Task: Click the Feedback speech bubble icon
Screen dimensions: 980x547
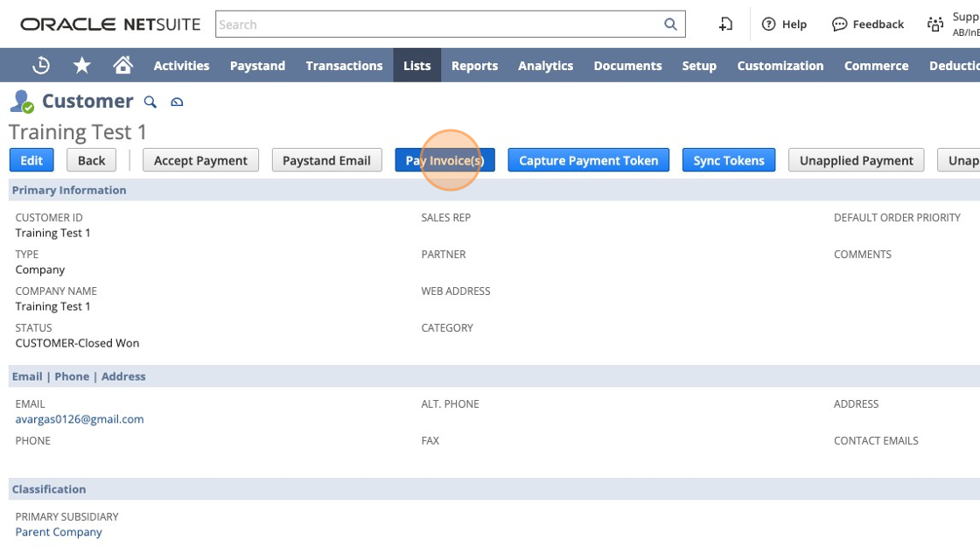Action: point(839,25)
